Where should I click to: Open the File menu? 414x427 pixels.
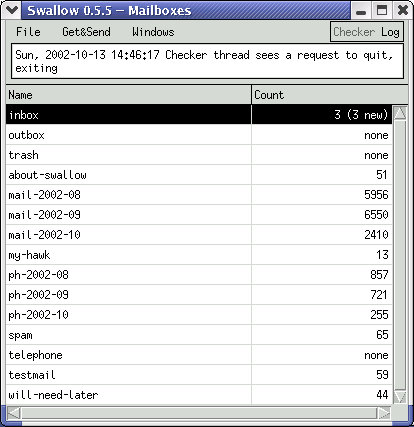28,32
